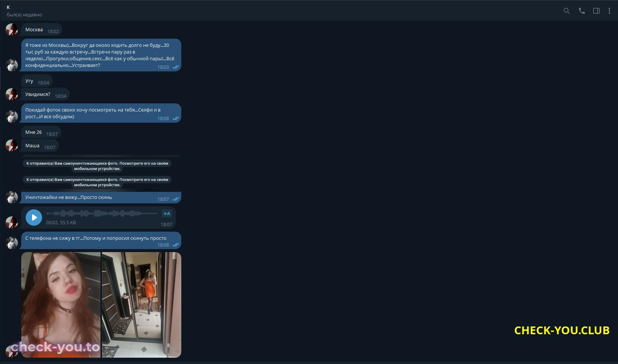Open search in this chat
618x364 pixels.
[x=566, y=11]
